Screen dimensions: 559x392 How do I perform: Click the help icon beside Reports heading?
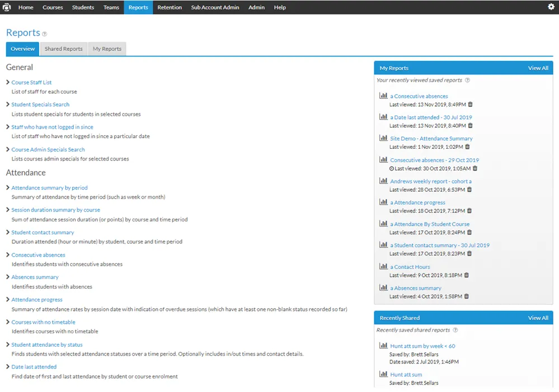[45, 34]
